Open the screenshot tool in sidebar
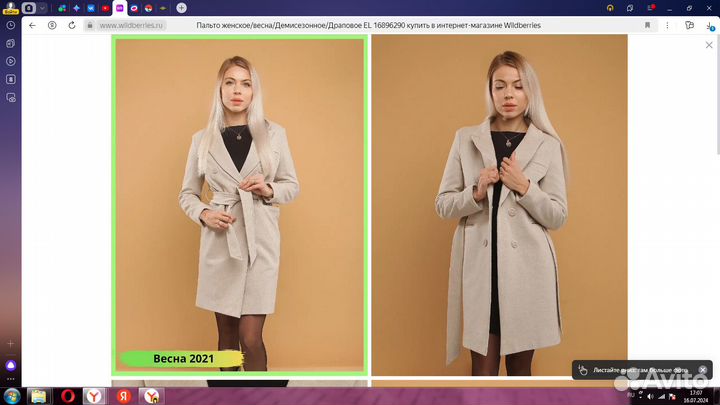The width and height of the screenshot is (720, 405). tap(11, 97)
